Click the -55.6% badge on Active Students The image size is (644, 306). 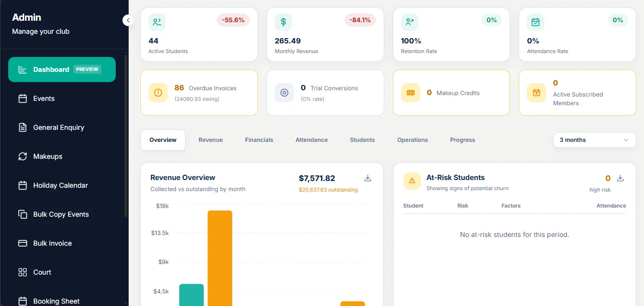pos(233,20)
